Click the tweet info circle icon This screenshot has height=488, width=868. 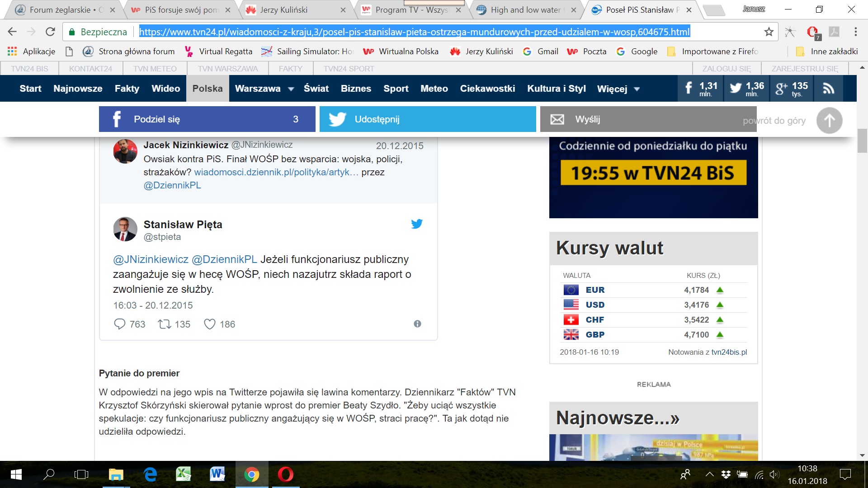pyautogui.click(x=417, y=324)
